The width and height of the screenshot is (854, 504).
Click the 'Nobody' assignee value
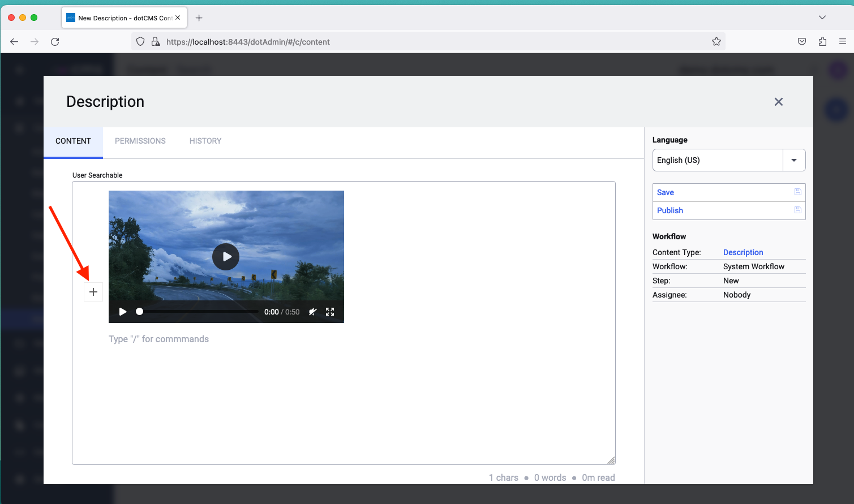(737, 295)
